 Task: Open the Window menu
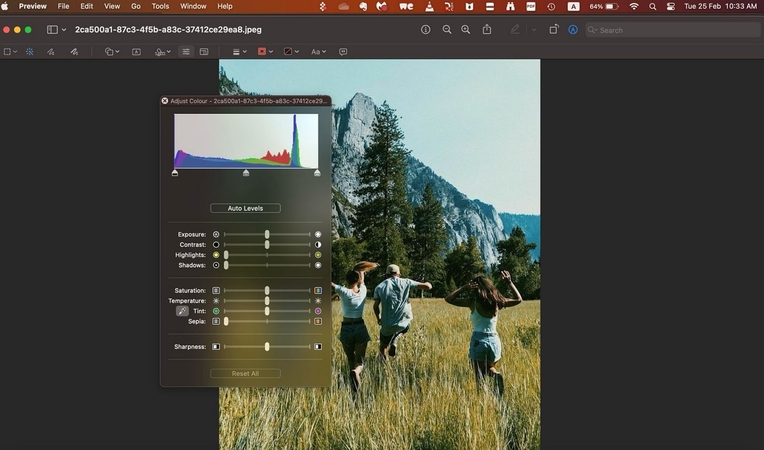coord(193,6)
